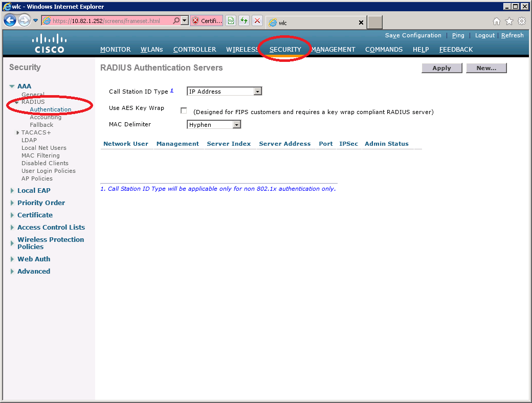Select User Login Policies

tap(49, 171)
